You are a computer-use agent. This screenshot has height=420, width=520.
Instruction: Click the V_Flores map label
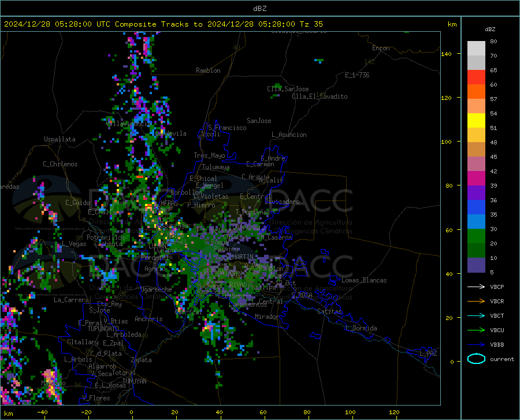(x=96, y=398)
